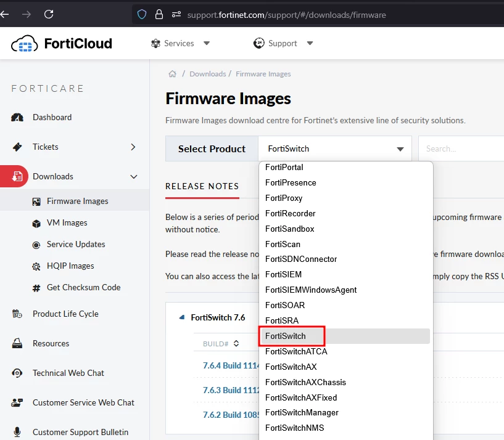Image resolution: width=504 pixels, height=440 pixels.
Task: Open the 7.6.2 Build release link
Action: tap(231, 415)
